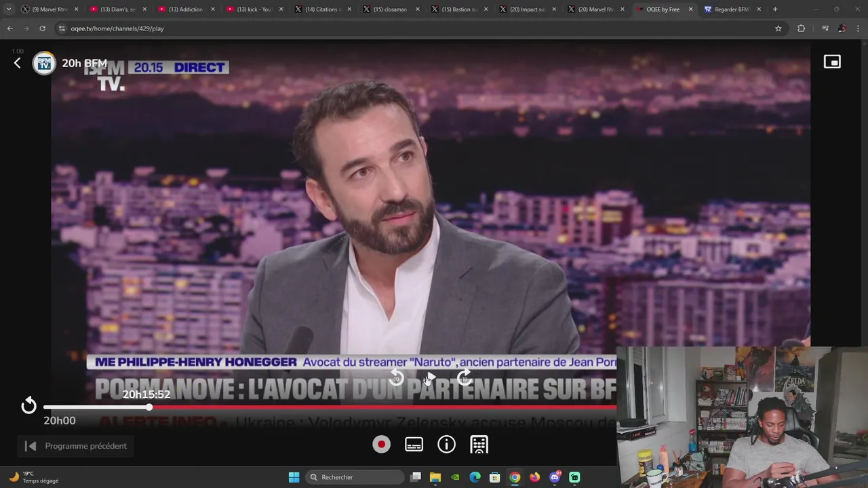Image resolution: width=868 pixels, height=488 pixels.
Task: Open the Chrome profile avatar
Action: click(x=842, y=28)
